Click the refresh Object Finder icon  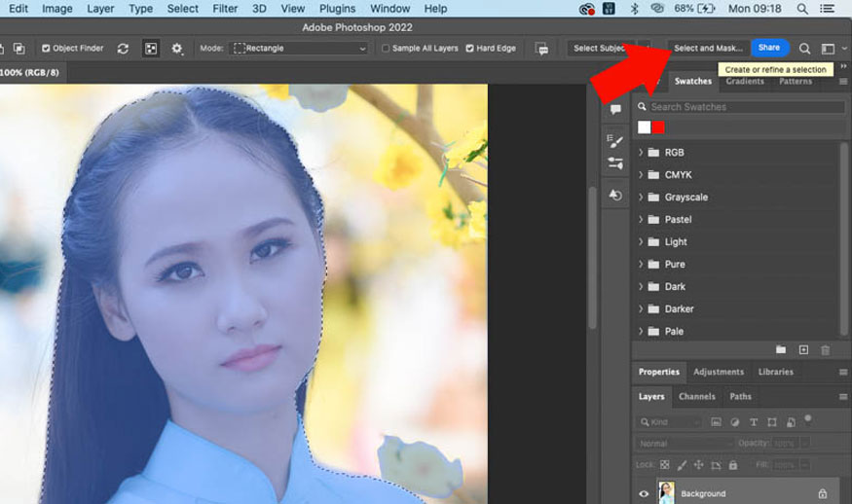tap(123, 49)
